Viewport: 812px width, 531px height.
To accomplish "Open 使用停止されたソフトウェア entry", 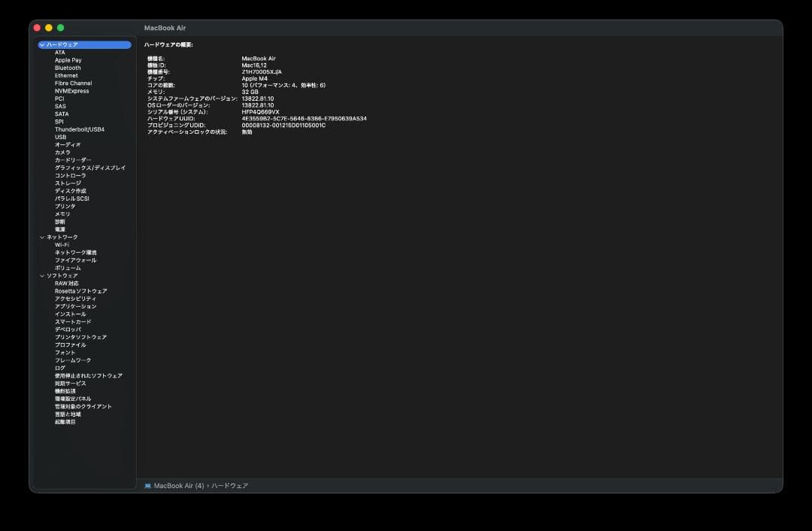I will pyautogui.click(x=88, y=376).
